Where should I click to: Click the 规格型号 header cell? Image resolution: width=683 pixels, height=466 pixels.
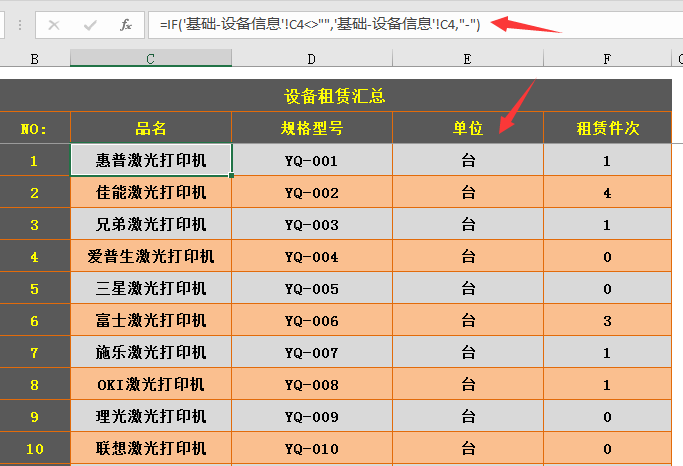click(x=312, y=128)
